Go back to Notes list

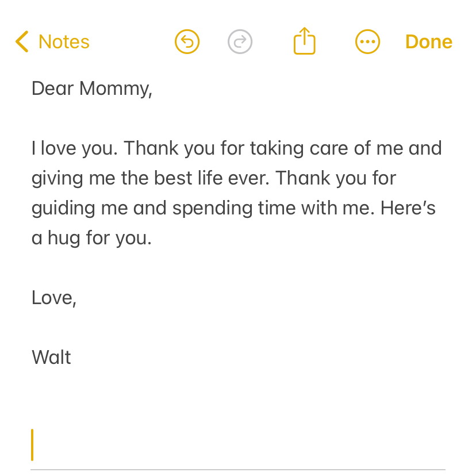tap(64, 41)
